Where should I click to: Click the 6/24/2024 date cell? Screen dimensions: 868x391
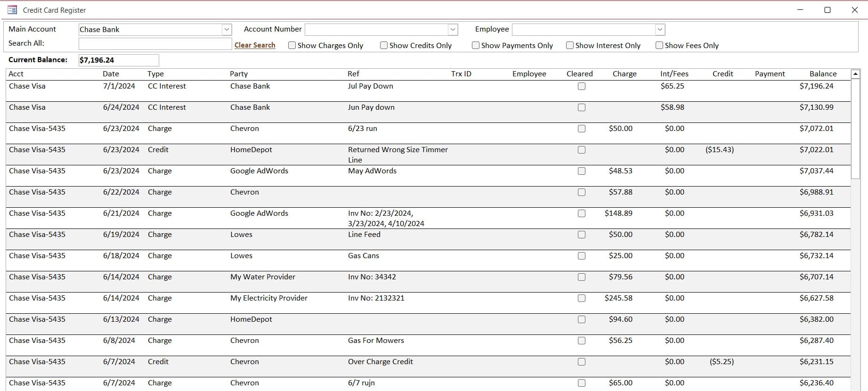(121, 107)
